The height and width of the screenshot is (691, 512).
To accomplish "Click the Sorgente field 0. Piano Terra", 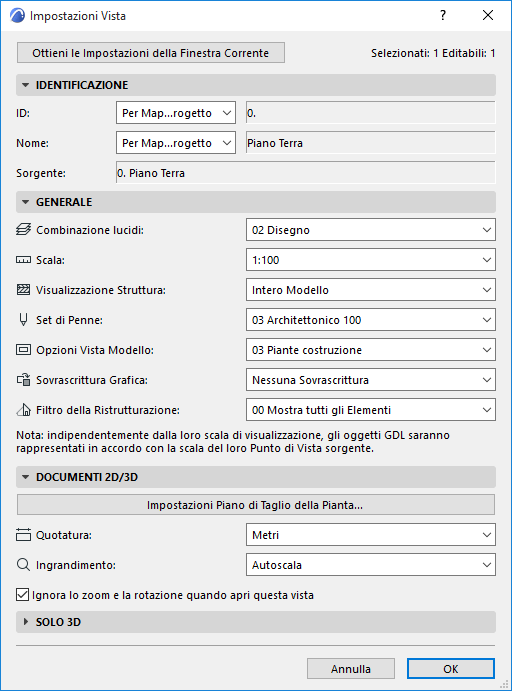I will (x=305, y=173).
